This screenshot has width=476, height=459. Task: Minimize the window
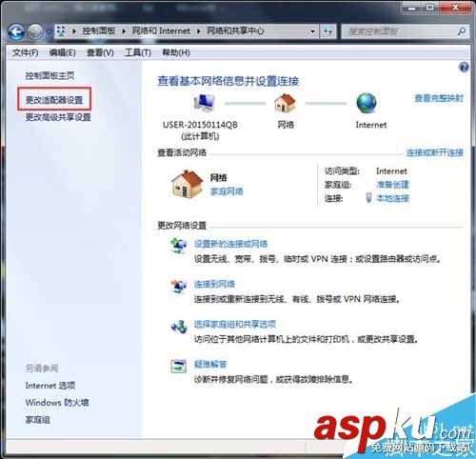pos(412,8)
